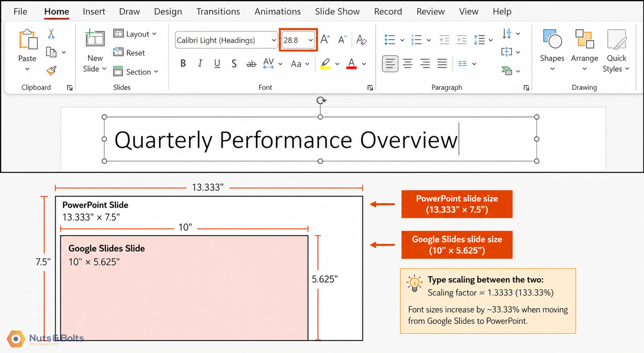This screenshot has width=644, height=353.
Task: Click the align text icon
Action: (x=507, y=52)
